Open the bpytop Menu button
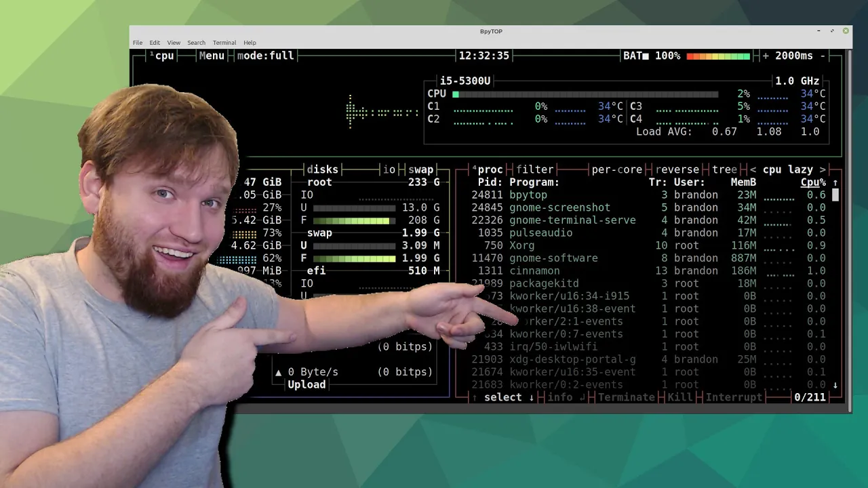This screenshot has width=868, height=488. point(212,56)
